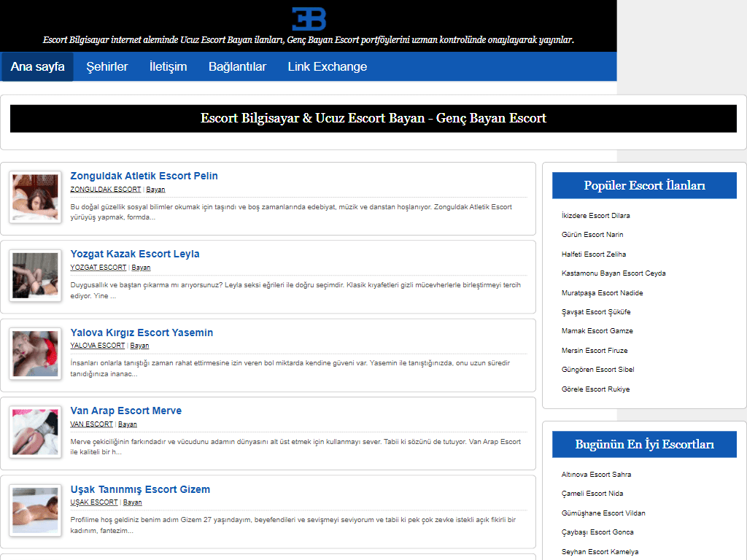Open the Van listing thumbnail
The image size is (747, 560).
point(35,432)
